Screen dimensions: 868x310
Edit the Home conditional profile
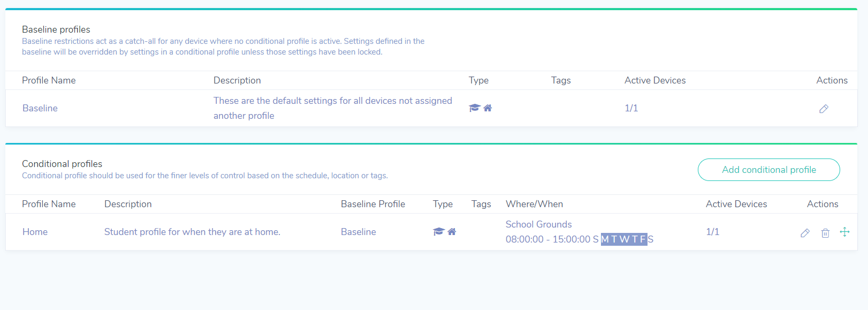[x=805, y=233]
